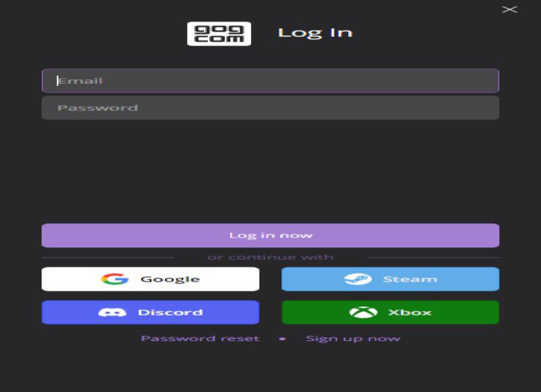Image resolution: width=541 pixels, height=392 pixels.
Task: Click the Password input field
Action: 270,108
